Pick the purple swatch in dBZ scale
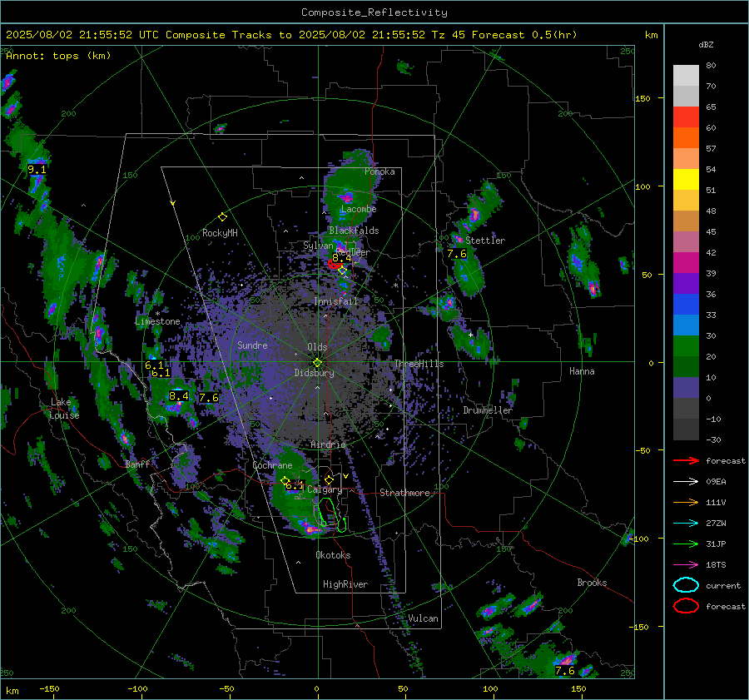Screen dimensions: 749x700 click(686, 284)
